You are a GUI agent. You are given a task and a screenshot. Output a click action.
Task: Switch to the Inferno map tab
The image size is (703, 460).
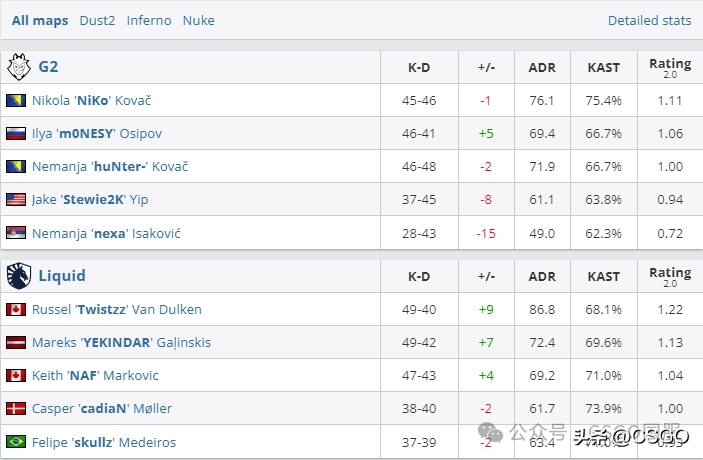tap(149, 21)
